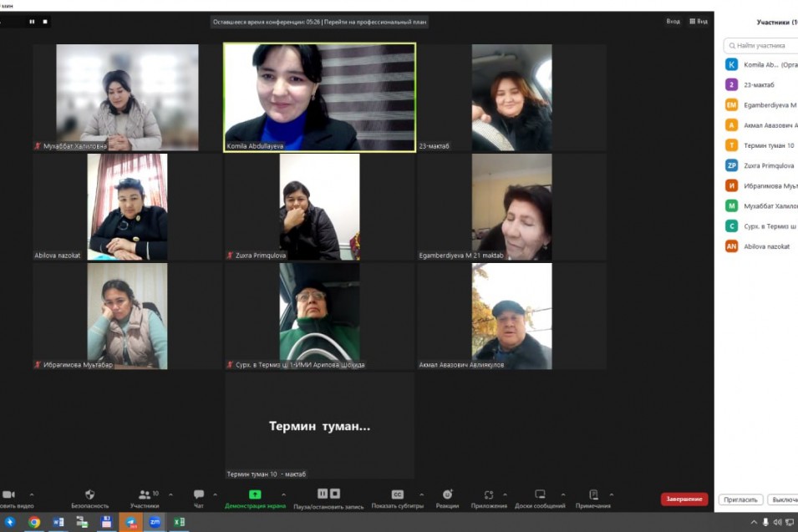This screenshot has height=532, width=798.
Task: Select Egamberdiyeva M in participants list
Action: click(761, 105)
